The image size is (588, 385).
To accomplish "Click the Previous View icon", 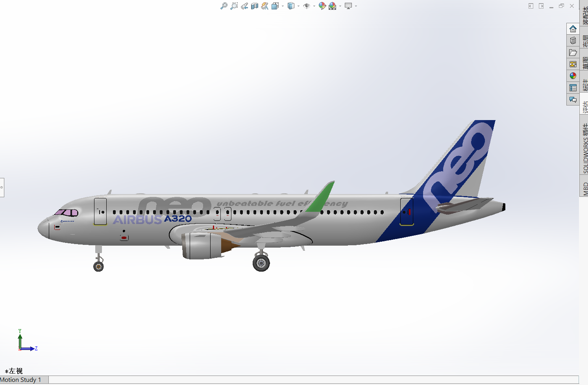I will [244, 6].
